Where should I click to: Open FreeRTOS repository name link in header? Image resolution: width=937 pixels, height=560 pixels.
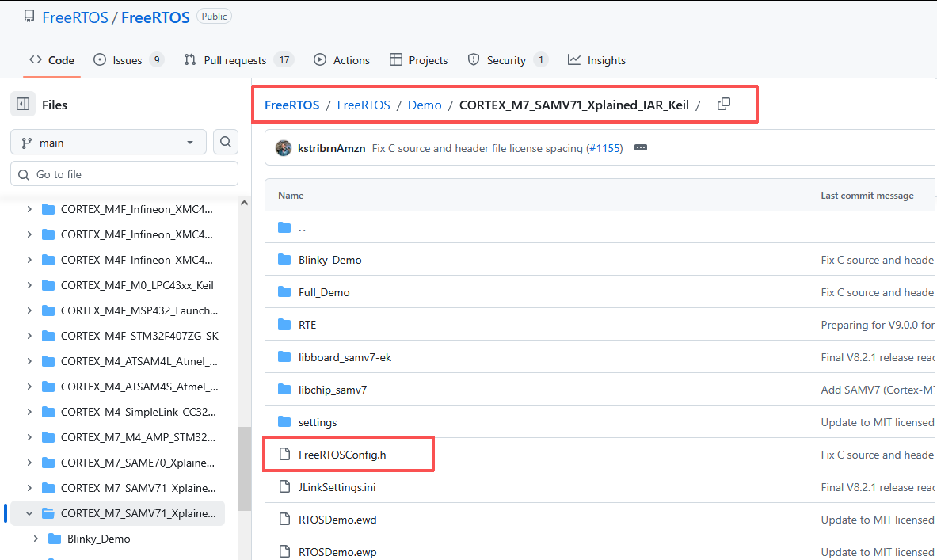coord(155,17)
